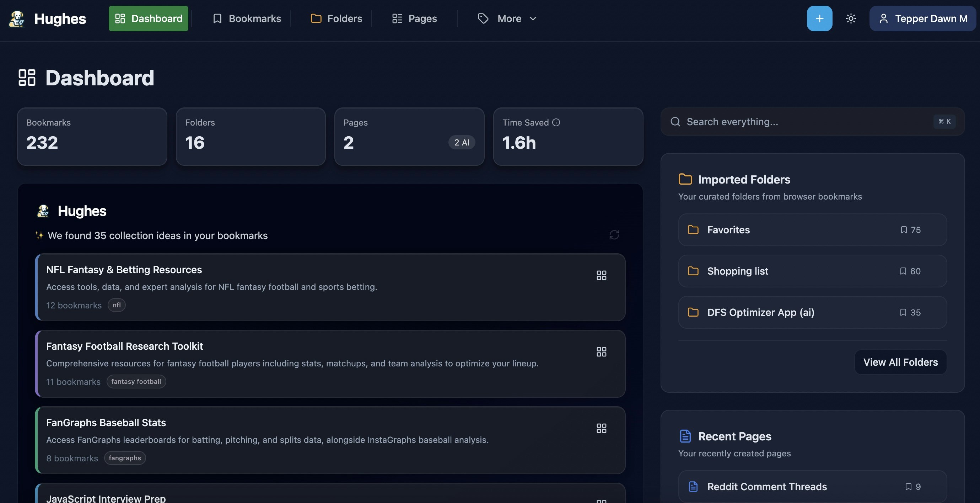Expand the More dropdown menu
The width and height of the screenshot is (980, 503).
click(507, 18)
